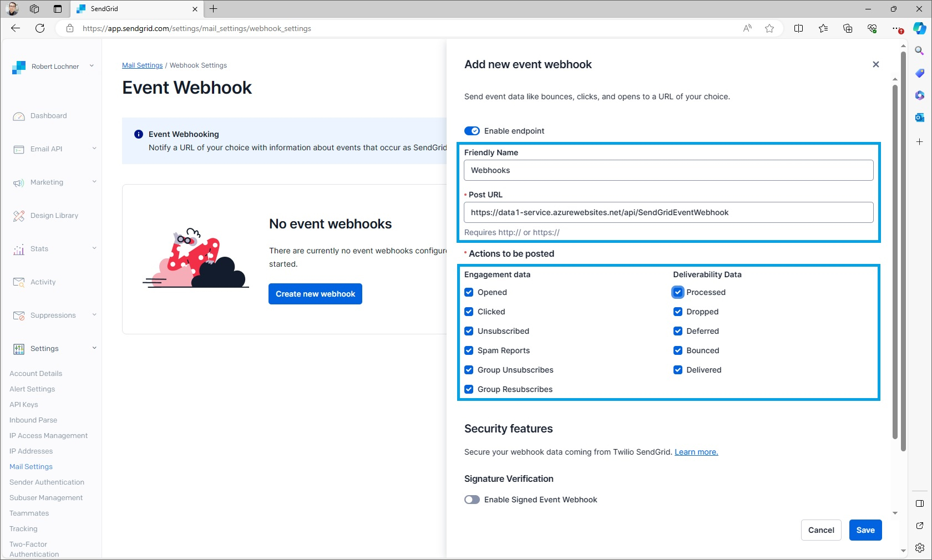The height and width of the screenshot is (560, 932).
Task: Open the Teammates page
Action: [x=29, y=513]
